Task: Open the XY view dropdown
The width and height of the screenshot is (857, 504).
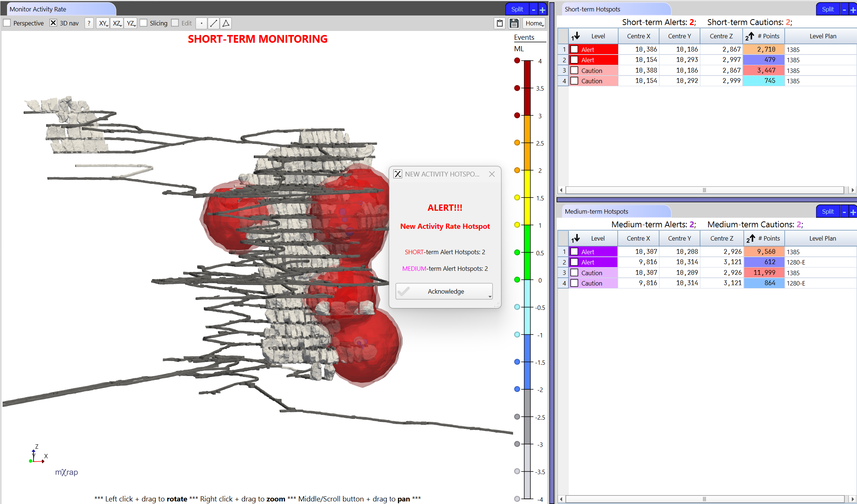Action: 103,23
